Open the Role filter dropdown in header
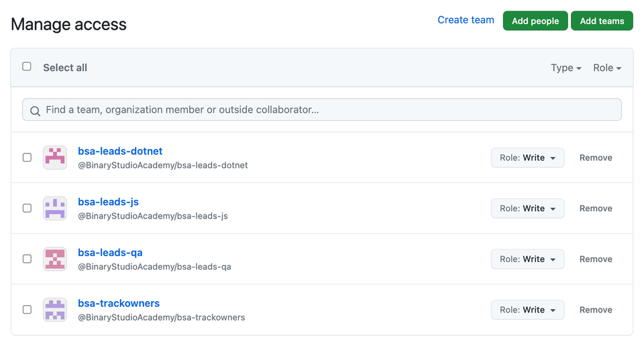 click(x=607, y=68)
